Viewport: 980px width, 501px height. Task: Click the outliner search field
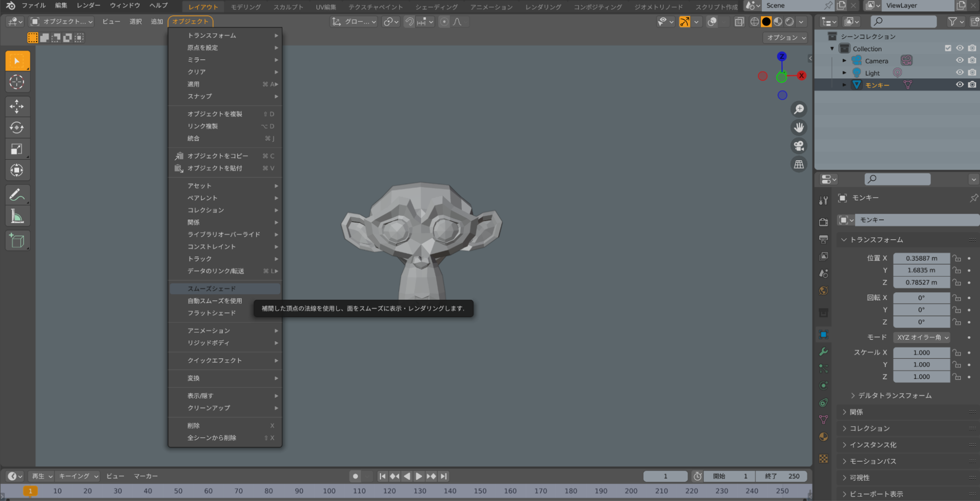pyautogui.click(x=904, y=21)
